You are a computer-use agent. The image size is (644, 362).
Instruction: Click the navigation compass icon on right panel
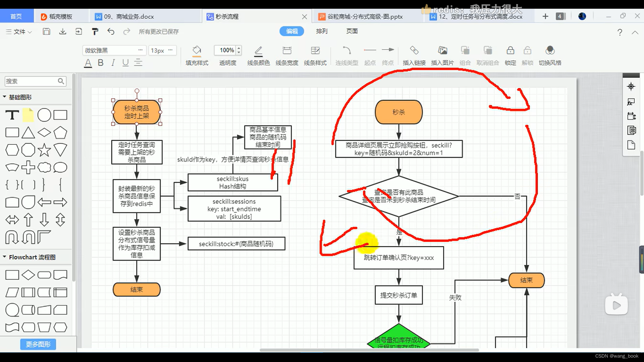click(x=631, y=86)
